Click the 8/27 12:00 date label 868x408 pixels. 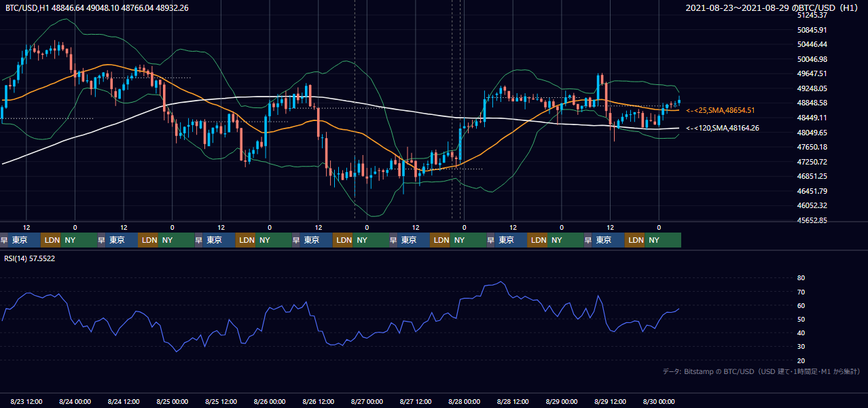coord(416,402)
